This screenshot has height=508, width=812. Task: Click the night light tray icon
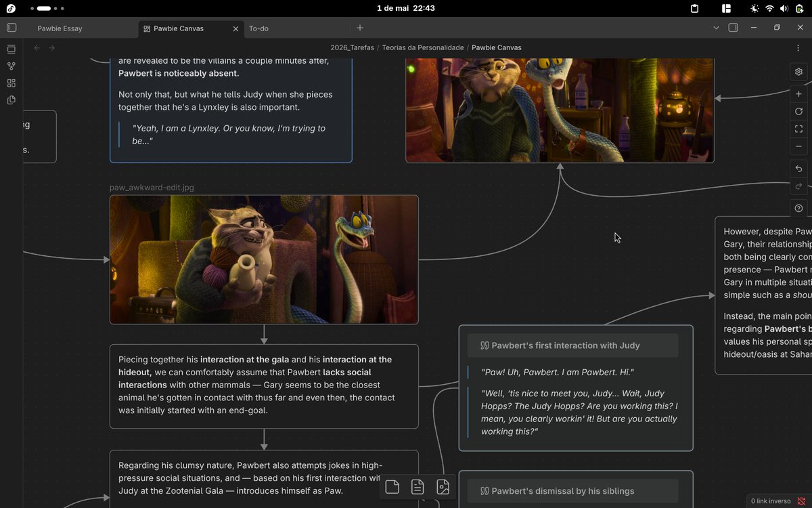click(754, 8)
